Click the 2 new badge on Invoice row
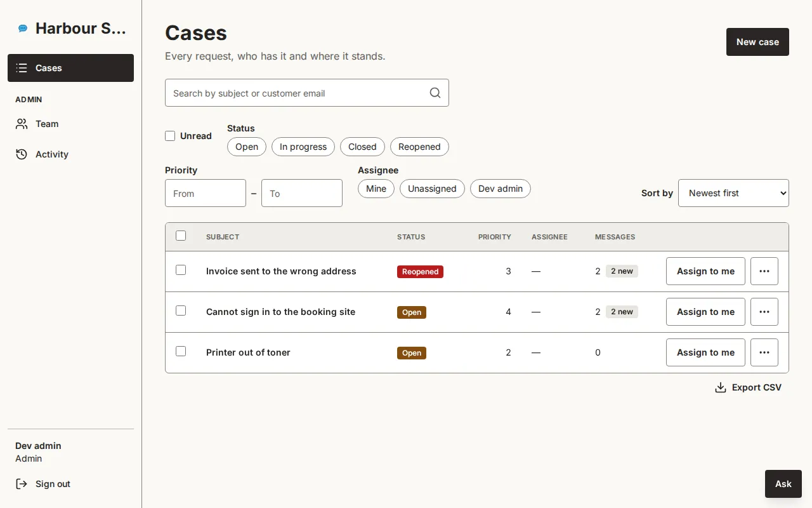 point(622,271)
